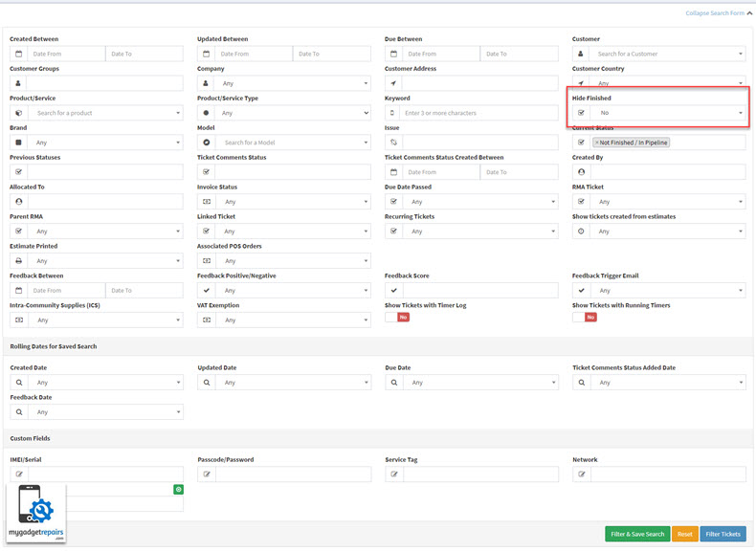Click clock icon in tickets from estimates

(x=581, y=231)
